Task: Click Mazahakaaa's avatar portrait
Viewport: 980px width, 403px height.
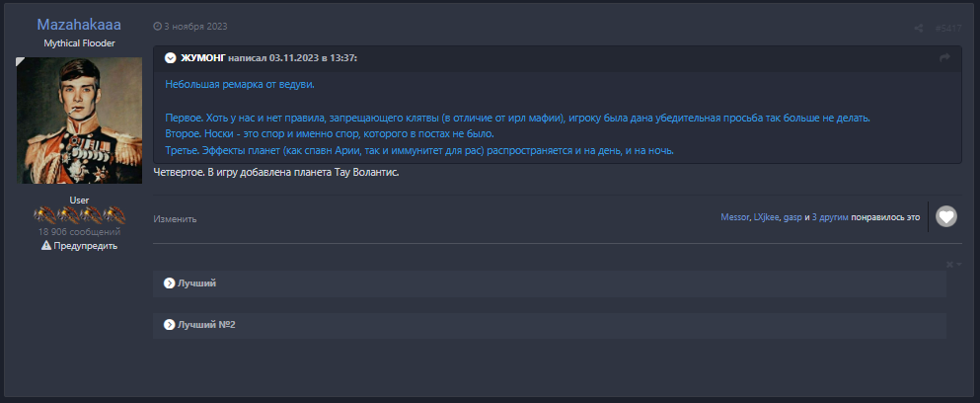Action: [80, 121]
